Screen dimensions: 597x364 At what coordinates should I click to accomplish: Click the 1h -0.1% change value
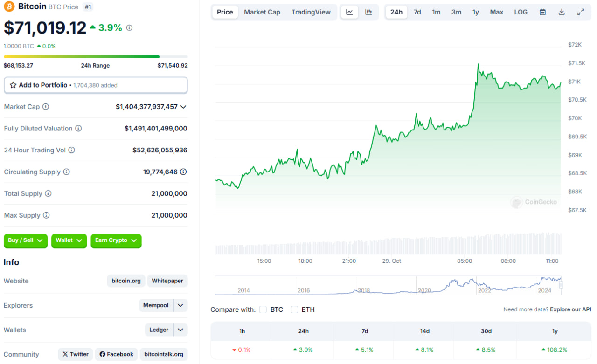[x=241, y=350]
